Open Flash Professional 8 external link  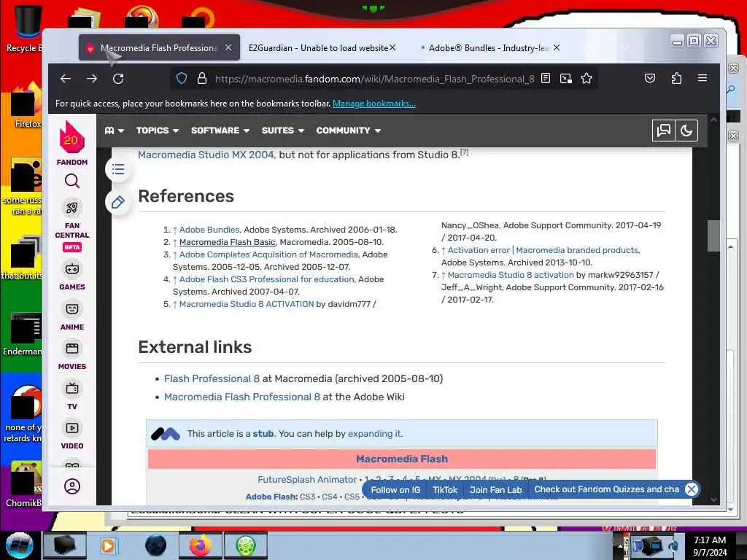(212, 378)
